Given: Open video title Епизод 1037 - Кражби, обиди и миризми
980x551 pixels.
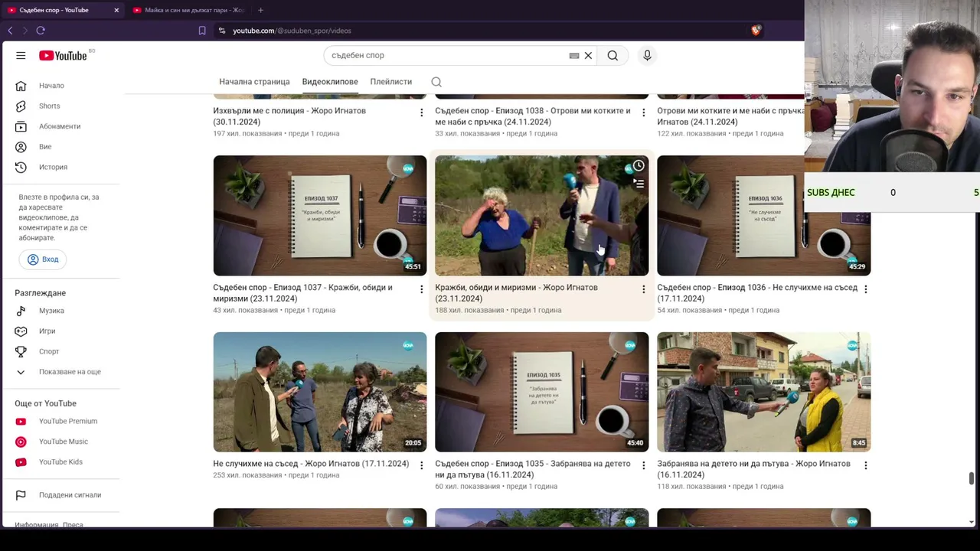Looking at the screenshot, I should [x=302, y=293].
